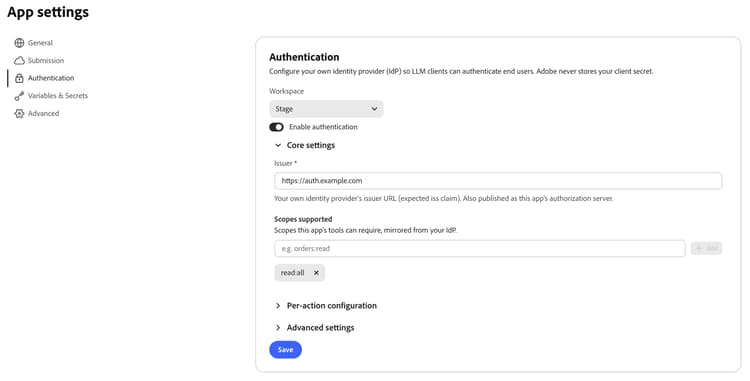Remove the read:all scope tag
This screenshot has height=381, width=750.
(316, 273)
